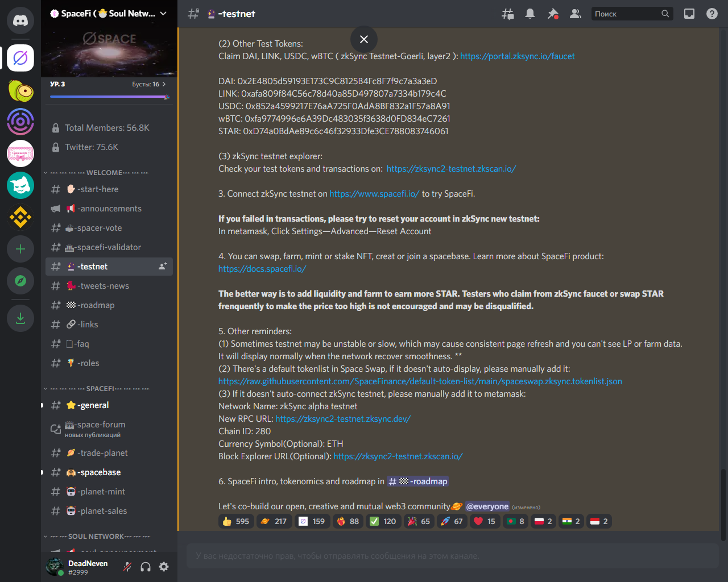Open Discord home direct messages

point(20,20)
